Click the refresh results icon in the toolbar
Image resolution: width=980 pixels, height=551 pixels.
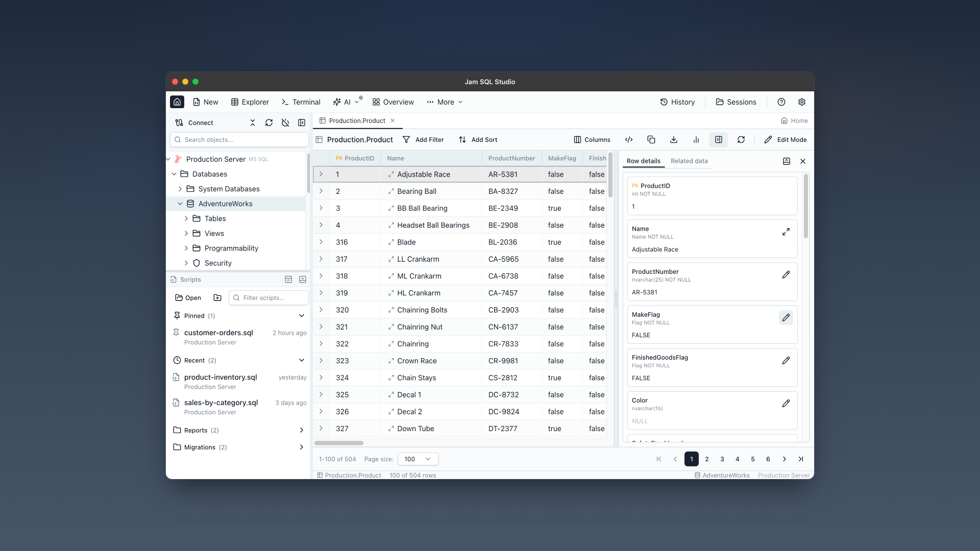[x=741, y=139]
